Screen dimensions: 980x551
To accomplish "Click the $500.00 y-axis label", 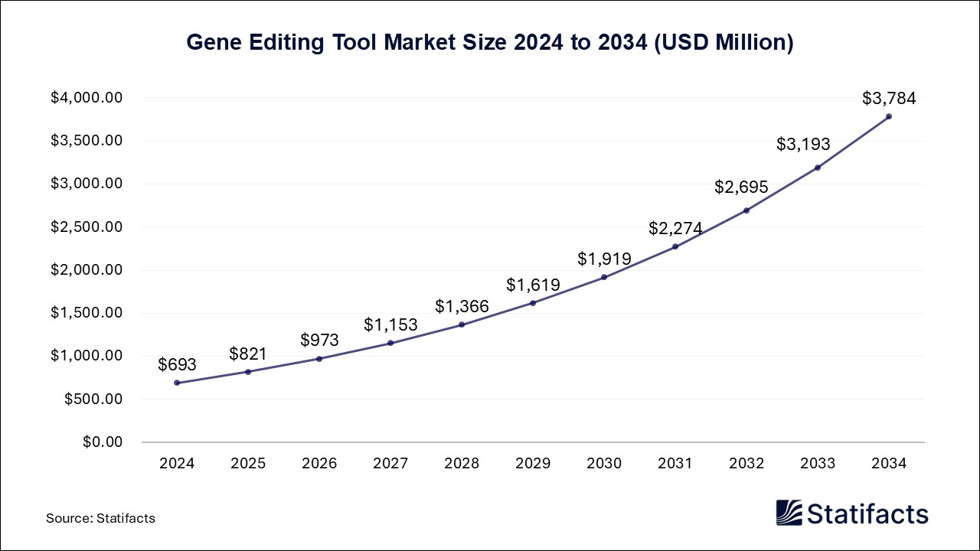I will (93, 399).
